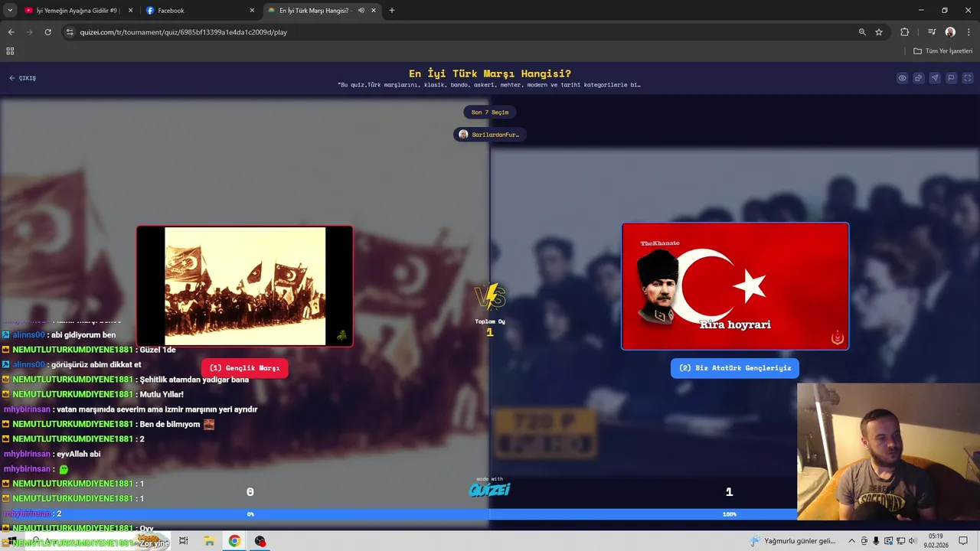Open the SarilardanFur... creator profile chip
Screen dimensions: 980x551
pyautogui.click(x=490, y=135)
